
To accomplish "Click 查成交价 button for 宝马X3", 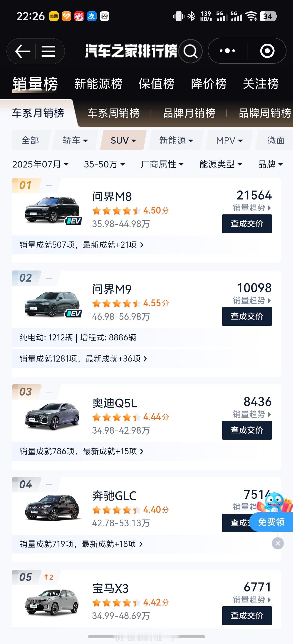I will point(247,616).
